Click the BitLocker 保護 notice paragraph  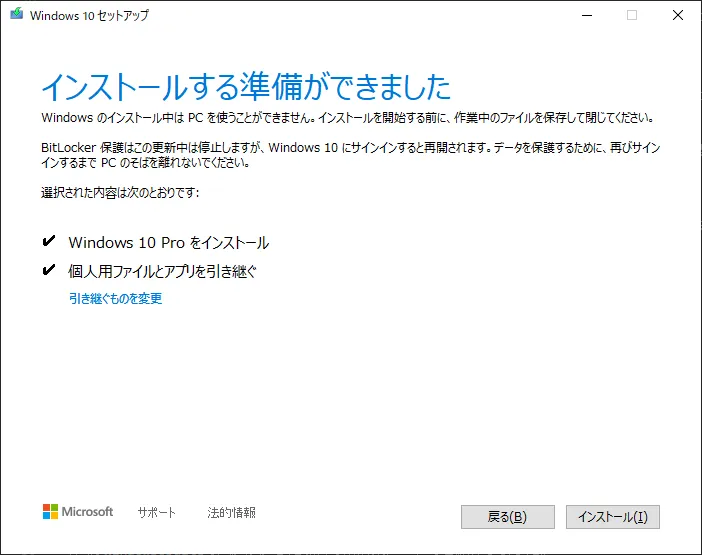point(351,155)
